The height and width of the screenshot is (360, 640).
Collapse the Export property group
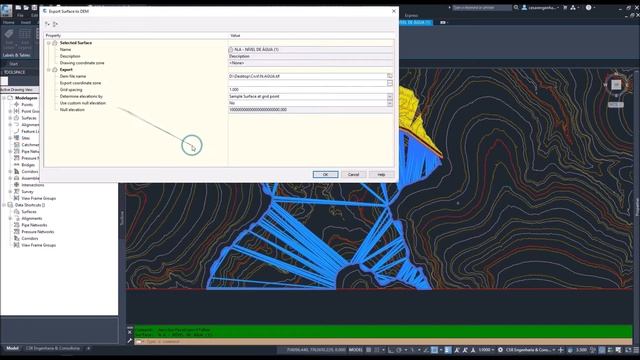click(x=49, y=70)
